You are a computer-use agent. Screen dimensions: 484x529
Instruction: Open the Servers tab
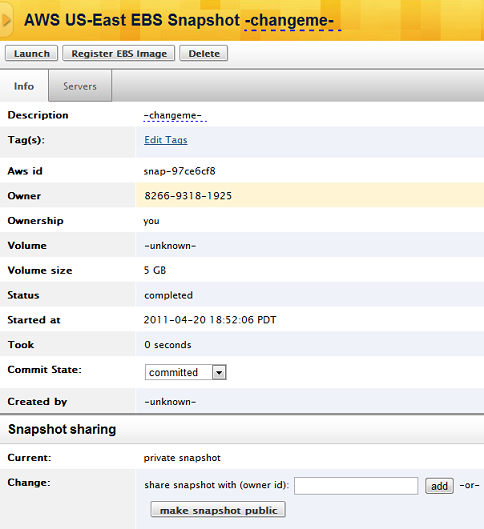coord(80,86)
